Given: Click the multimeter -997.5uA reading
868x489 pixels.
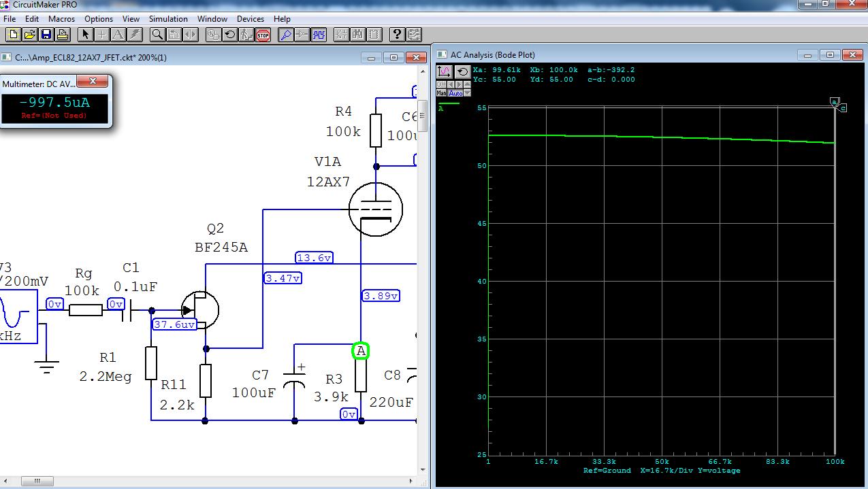Looking at the screenshot, I should [54, 103].
